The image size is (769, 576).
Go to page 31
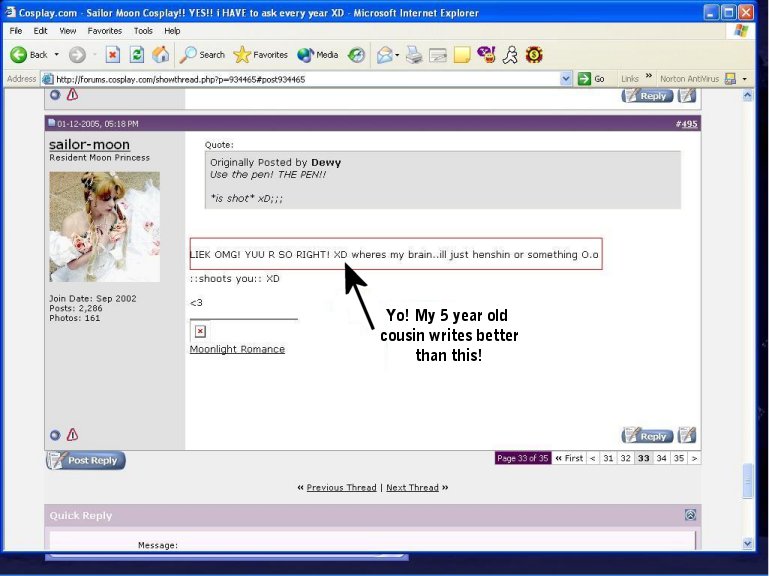608,458
